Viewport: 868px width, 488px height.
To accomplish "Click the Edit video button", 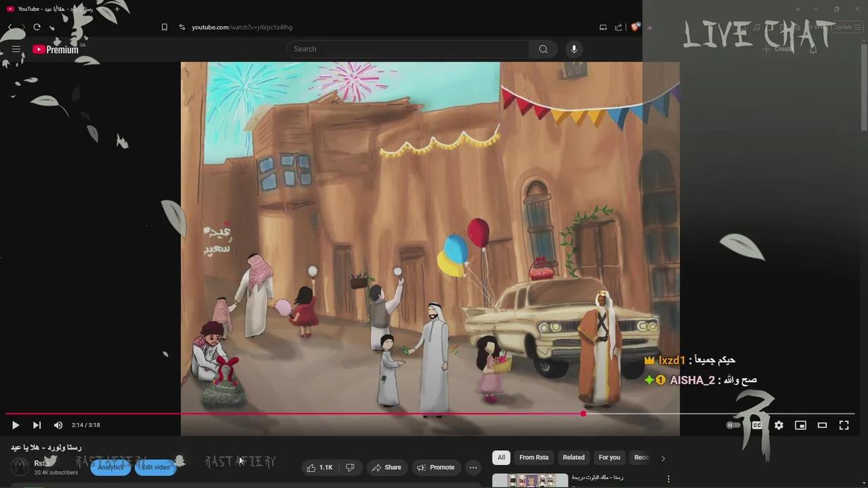I will point(155,468).
